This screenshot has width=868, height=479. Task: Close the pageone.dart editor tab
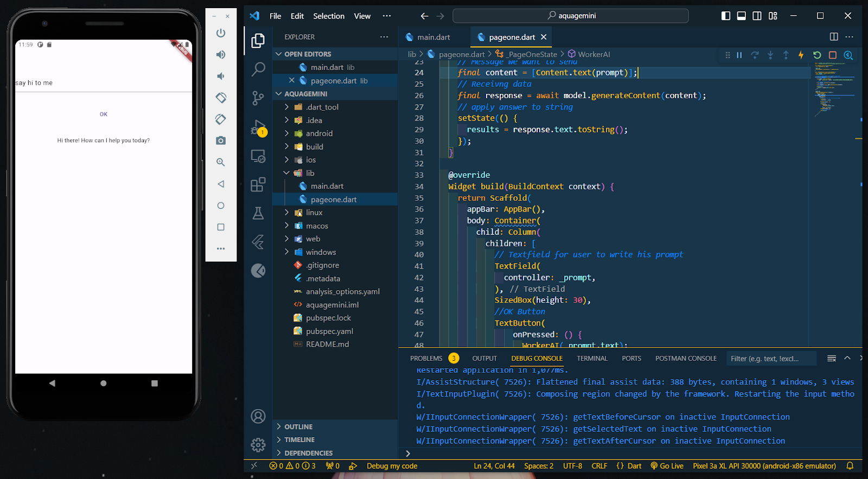coord(544,37)
